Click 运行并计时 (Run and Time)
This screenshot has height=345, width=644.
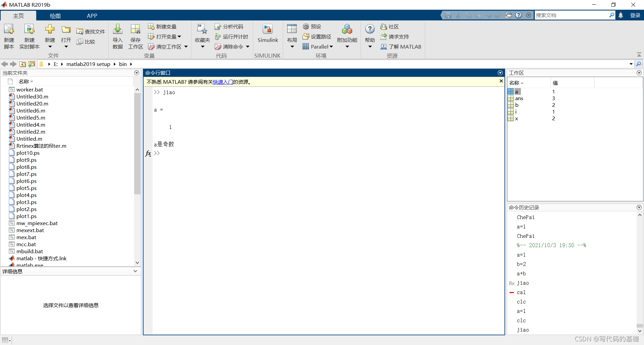232,37
